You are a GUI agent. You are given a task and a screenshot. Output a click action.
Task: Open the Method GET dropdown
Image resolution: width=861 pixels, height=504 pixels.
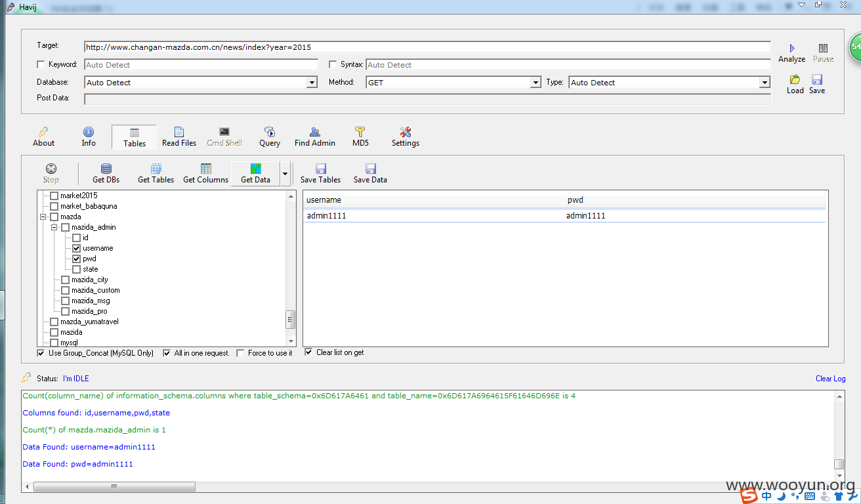click(535, 83)
